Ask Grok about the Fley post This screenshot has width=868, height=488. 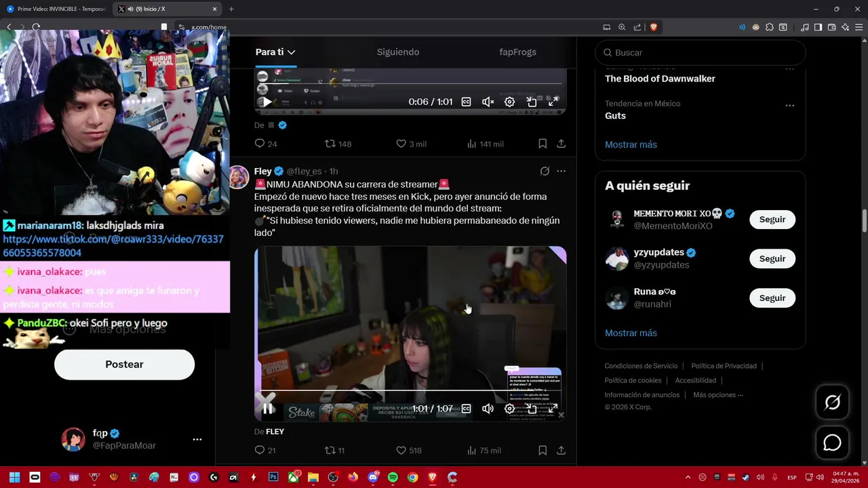545,171
